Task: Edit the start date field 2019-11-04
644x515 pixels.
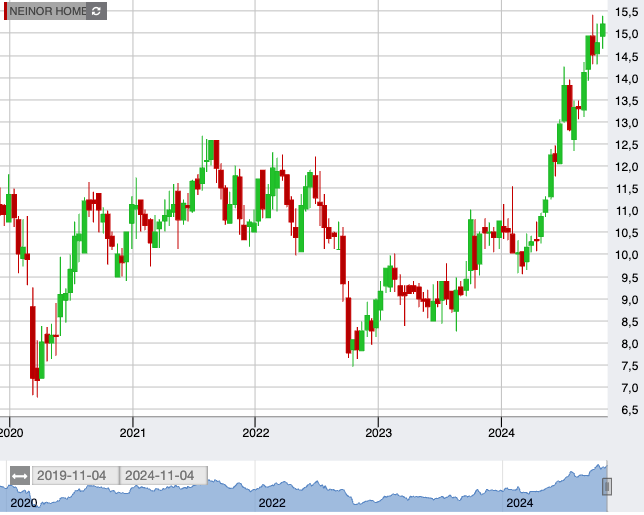Action: (76, 476)
